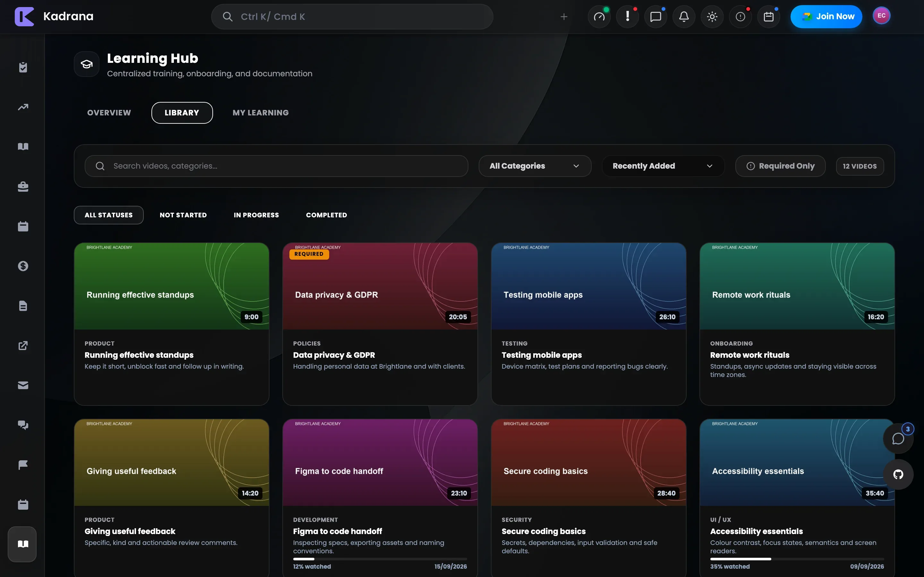Click the GitHub floating icon

pos(898,474)
